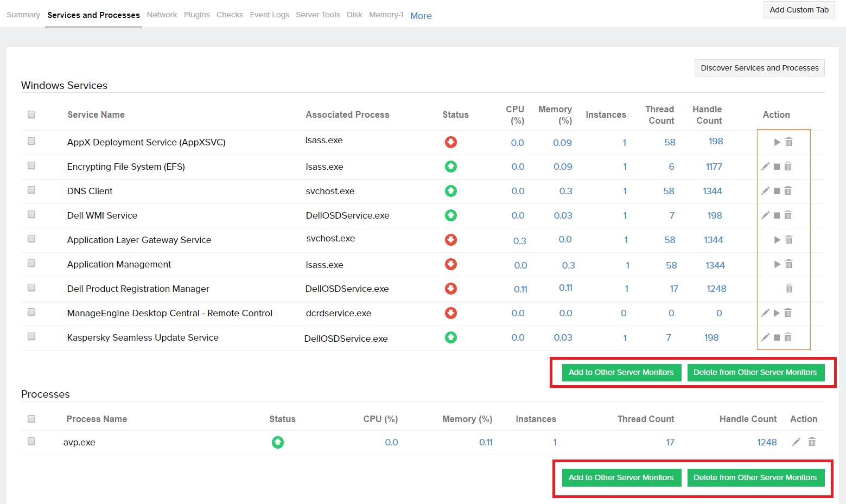Delete the DNS Client service
846x504 pixels.
point(788,191)
